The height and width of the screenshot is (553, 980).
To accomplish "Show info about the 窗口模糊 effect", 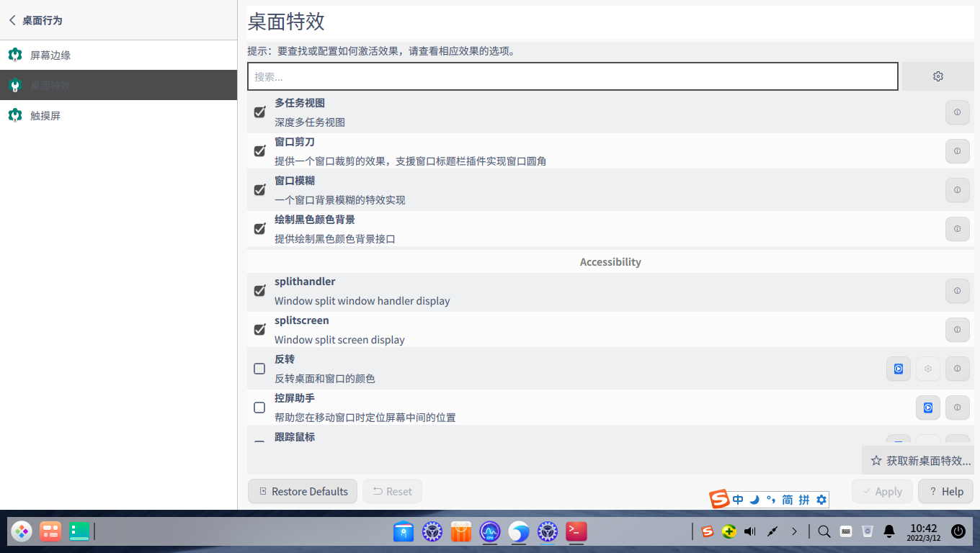I will pos(957,190).
